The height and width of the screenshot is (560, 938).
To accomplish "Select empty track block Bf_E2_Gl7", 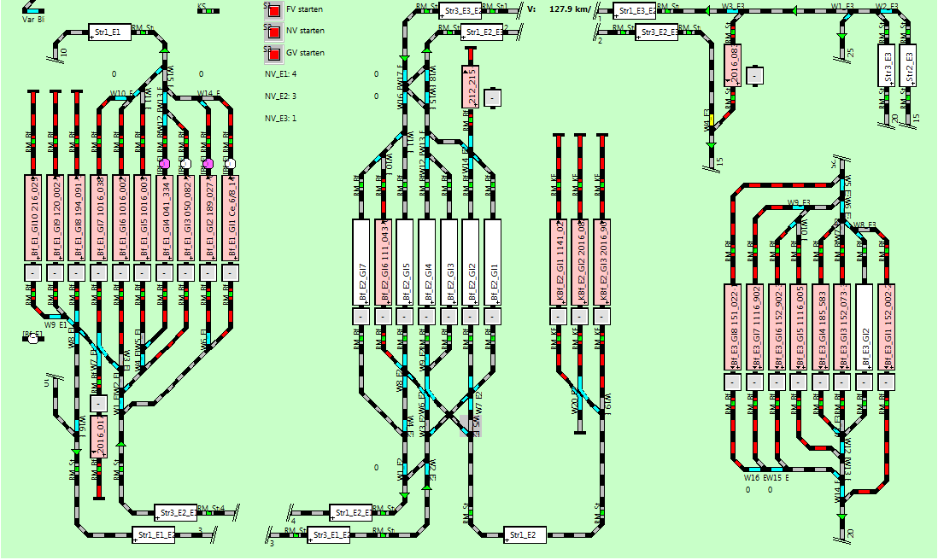I will 363,261.
